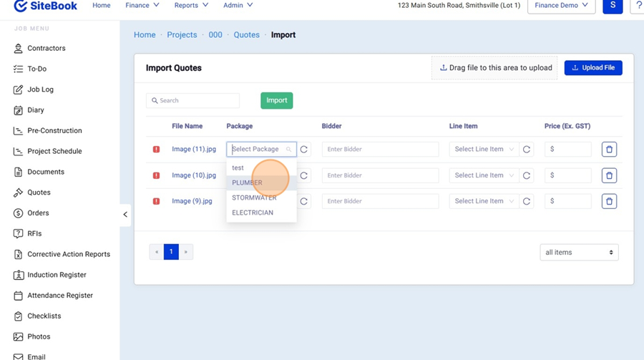This screenshot has height=360, width=644.
Task: Choose ELECTRICIAN in the package list
Action: click(x=253, y=213)
